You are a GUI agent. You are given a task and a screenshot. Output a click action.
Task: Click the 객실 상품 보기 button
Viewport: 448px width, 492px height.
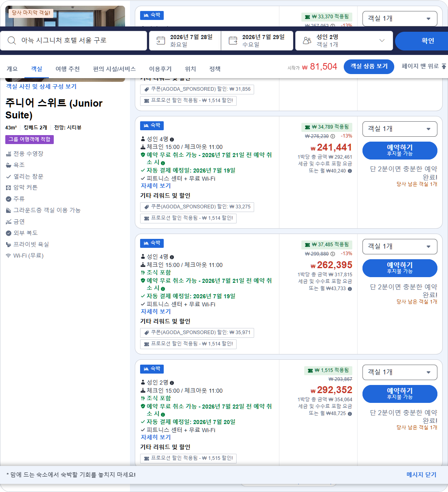[x=369, y=66]
